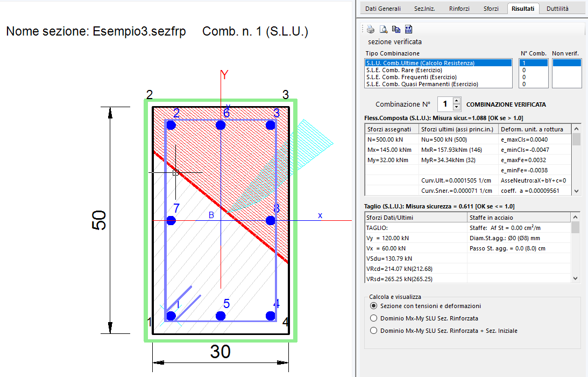Click rebar number 5 at section bottom
Screen dimensions: 588x377
[221, 316]
